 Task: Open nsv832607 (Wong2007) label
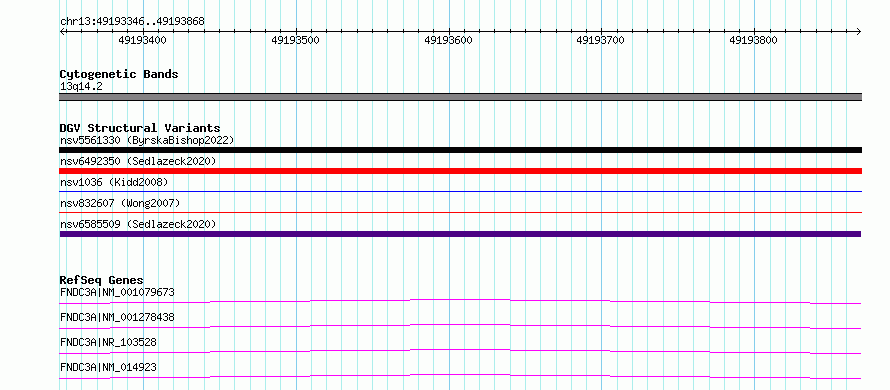[120, 203]
